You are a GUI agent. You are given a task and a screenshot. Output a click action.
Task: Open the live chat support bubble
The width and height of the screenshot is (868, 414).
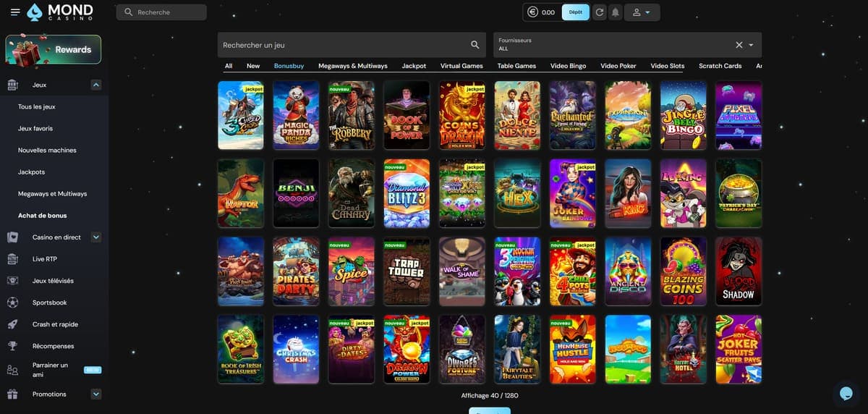(x=845, y=392)
